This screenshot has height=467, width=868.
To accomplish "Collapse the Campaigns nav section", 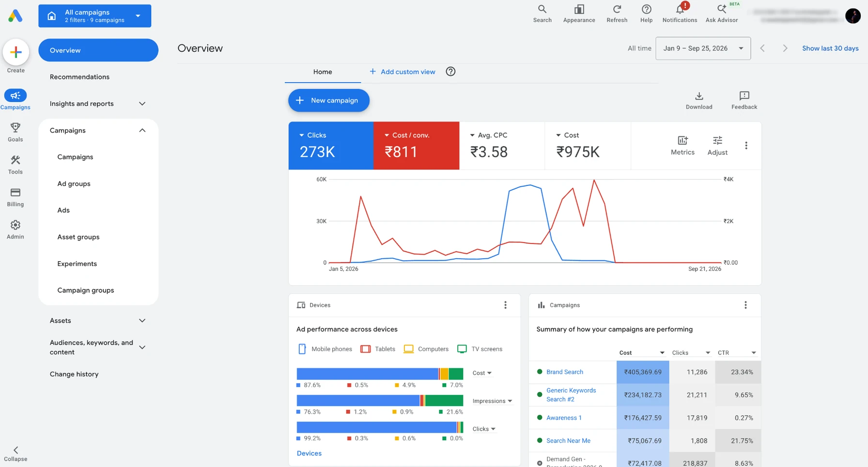I will (x=142, y=130).
